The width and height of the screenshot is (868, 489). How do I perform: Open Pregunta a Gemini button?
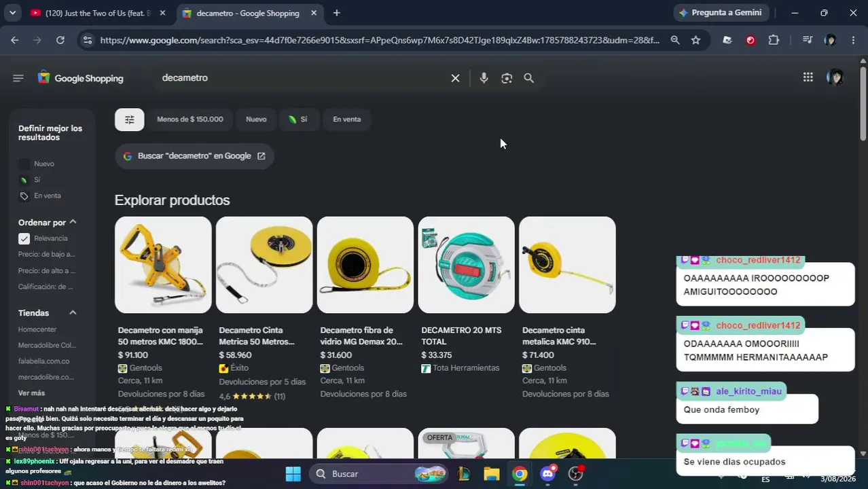pyautogui.click(x=721, y=13)
